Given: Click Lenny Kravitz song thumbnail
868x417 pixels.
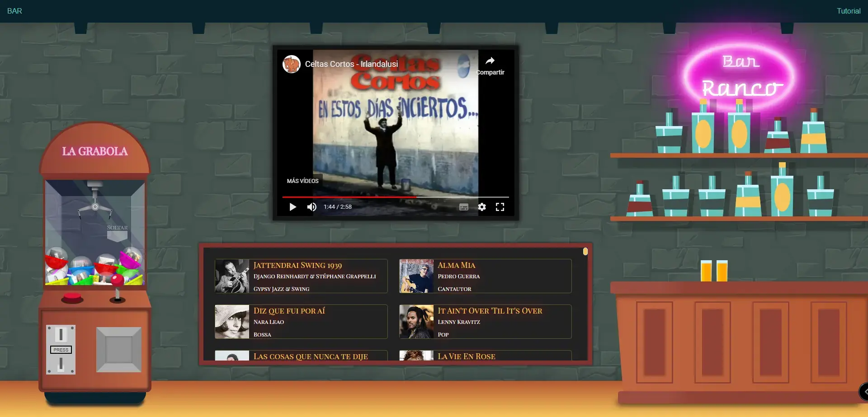Looking at the screenshot, I should tap(416, 322).
